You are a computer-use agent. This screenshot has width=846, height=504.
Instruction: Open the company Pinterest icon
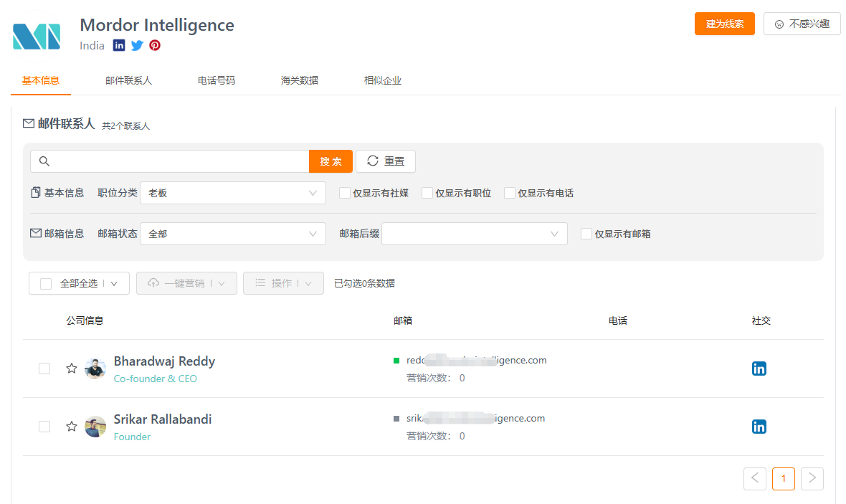click(155, 45)
